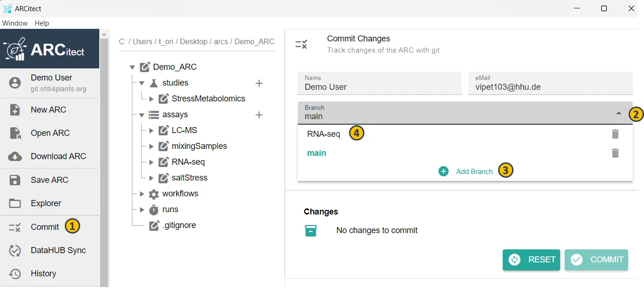Create a New ARC from sidebar
This screenshot has width=644, height=288.
click(48, 110)
